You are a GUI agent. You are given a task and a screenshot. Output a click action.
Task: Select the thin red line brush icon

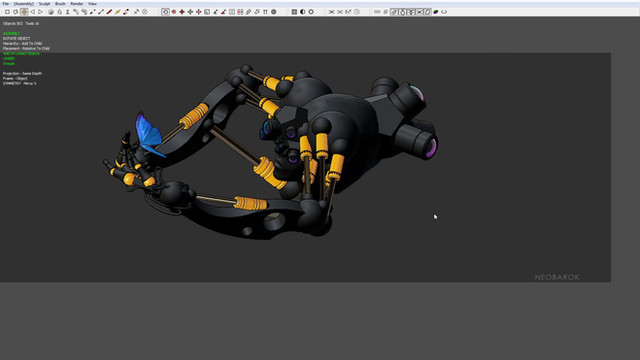point(101,12)
